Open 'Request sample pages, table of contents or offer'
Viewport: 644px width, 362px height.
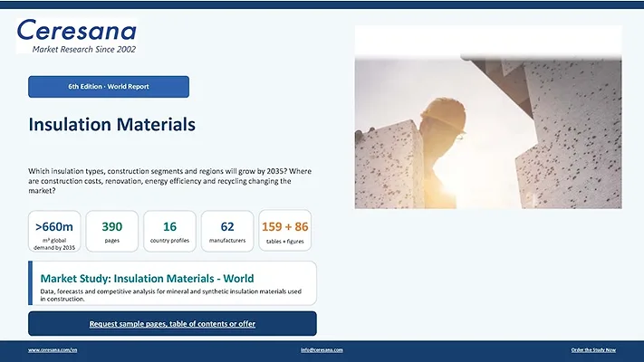(x=172, y=324)
